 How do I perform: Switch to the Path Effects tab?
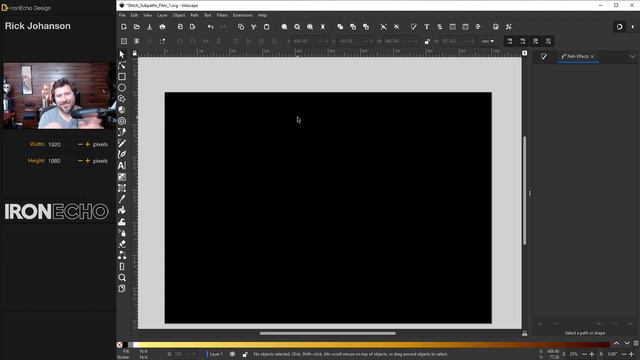578,56
